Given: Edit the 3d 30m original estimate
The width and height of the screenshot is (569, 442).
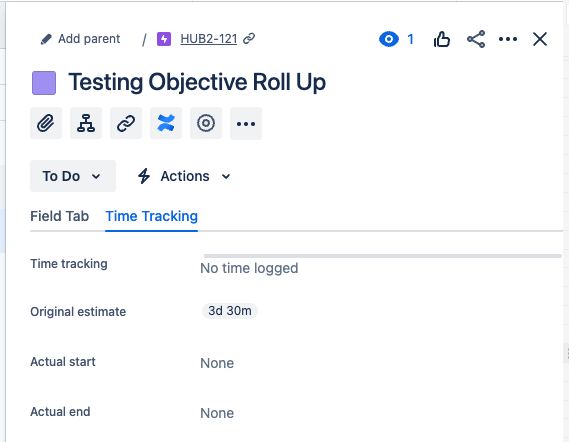Looking at the screenshot, I should tap(230, 311).
